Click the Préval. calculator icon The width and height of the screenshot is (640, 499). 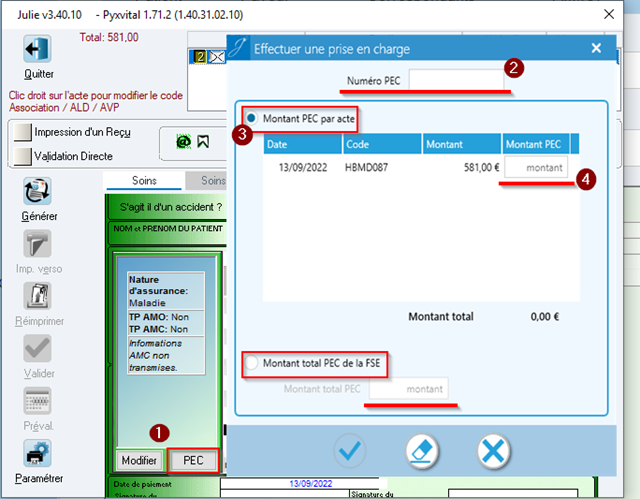37,401
